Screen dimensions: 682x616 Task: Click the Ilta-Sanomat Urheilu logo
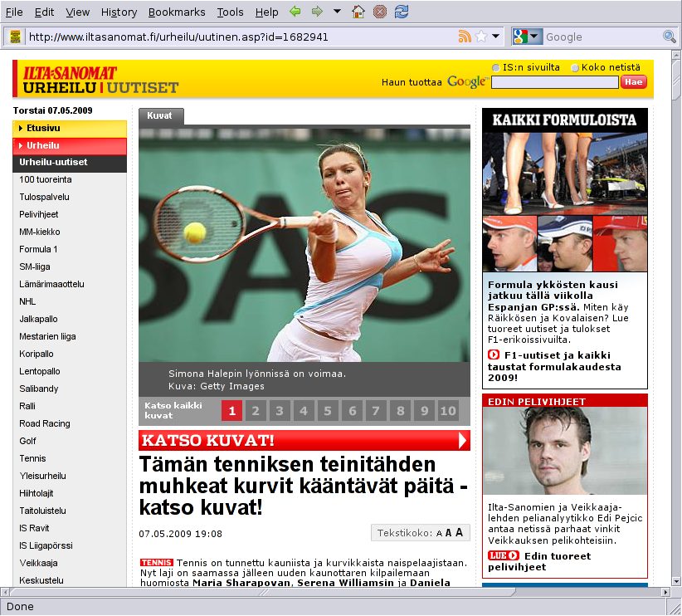click(100, 80)
